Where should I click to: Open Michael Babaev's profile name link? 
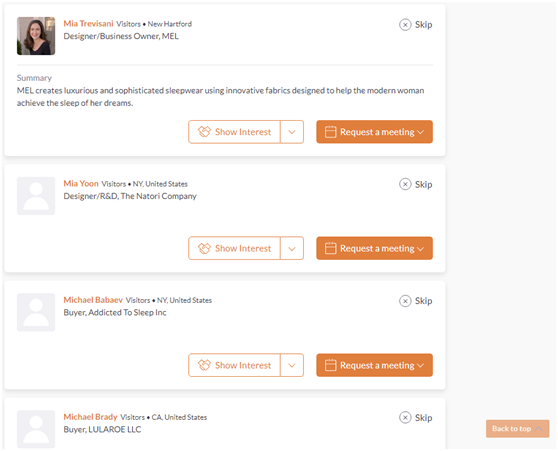click(x=93, y=300)
